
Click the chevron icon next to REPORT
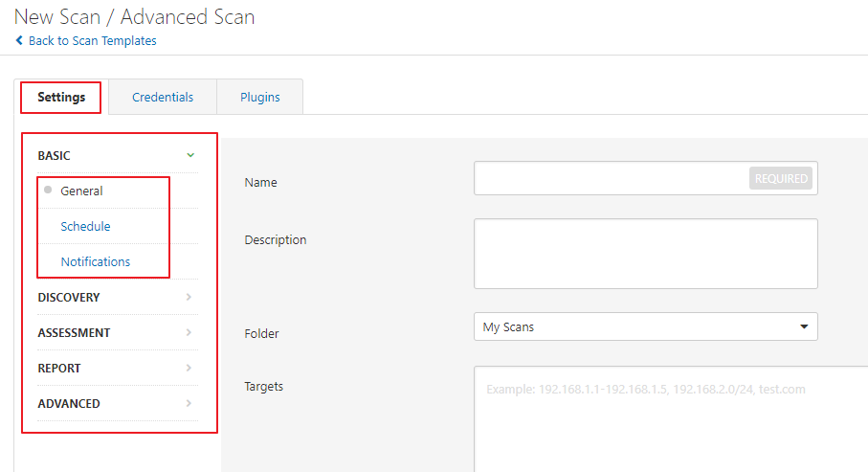point(189,368)
